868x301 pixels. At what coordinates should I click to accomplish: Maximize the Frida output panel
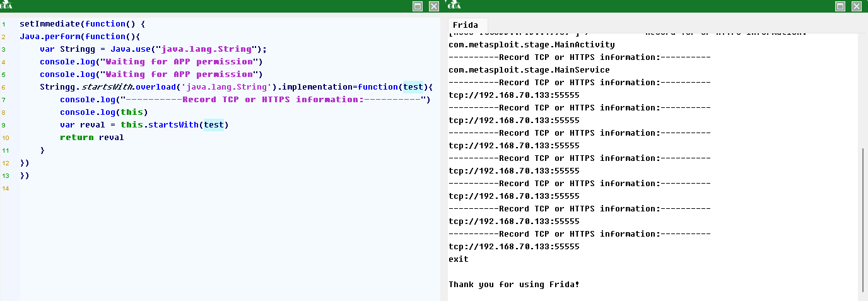pos(840,6)
